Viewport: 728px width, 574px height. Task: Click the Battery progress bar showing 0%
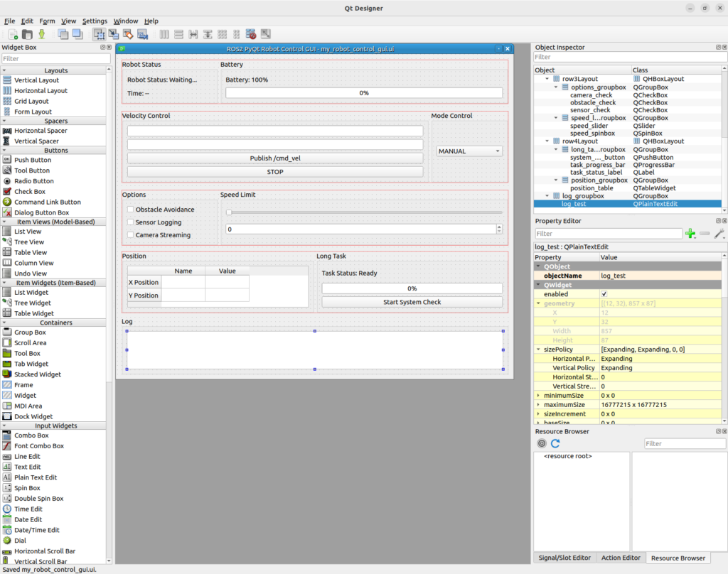tap(364, 93)
